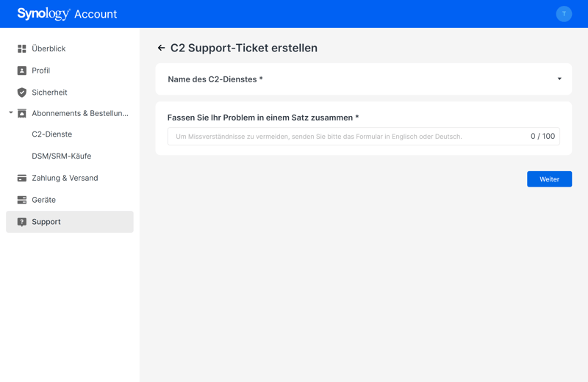Click the Abonnements & Bestellungen box icon

(x=22, y=113)
